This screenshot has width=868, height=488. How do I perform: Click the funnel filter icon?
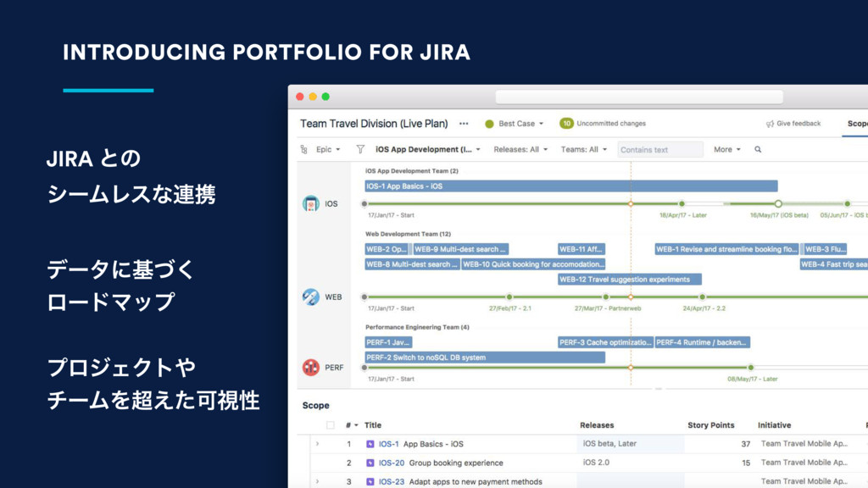point(360,149)
